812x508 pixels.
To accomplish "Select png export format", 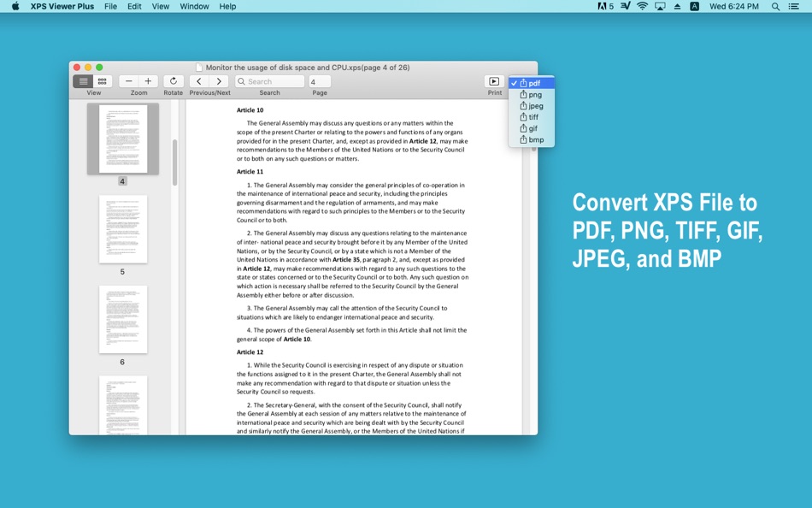I will [x=532, y=94].
